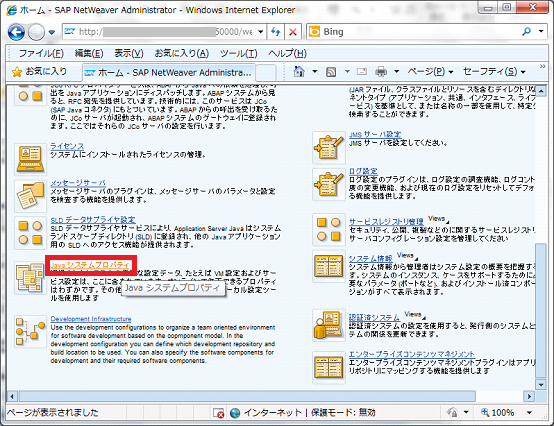Click the browser Back arrow button
Image resolution: width=554 pixels, height=426 pixels.
[16, 32]
